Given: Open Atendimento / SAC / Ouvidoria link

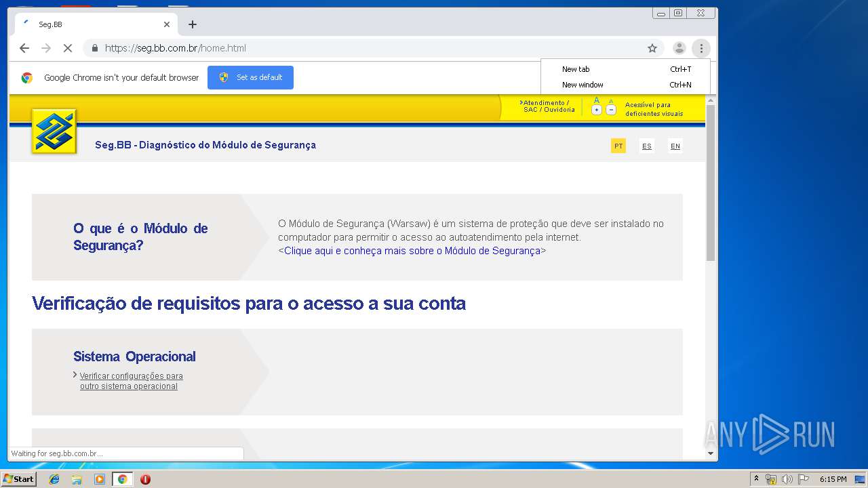Looking at the screenshot, I should pos(547,106).
